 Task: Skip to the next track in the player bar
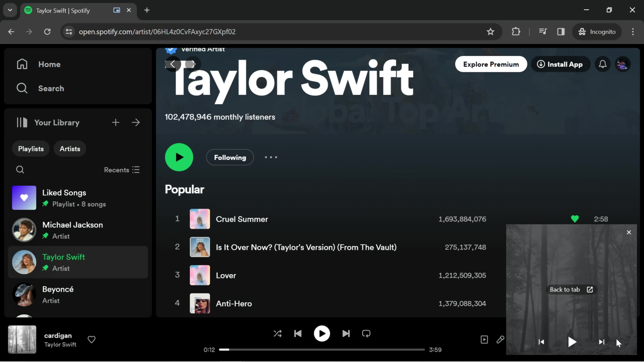click(x=346, y=334)
